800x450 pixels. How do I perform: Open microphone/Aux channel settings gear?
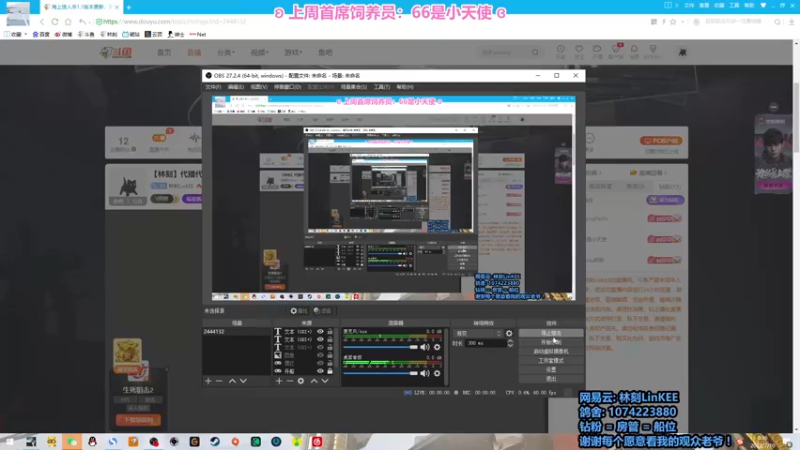[437, 347]
